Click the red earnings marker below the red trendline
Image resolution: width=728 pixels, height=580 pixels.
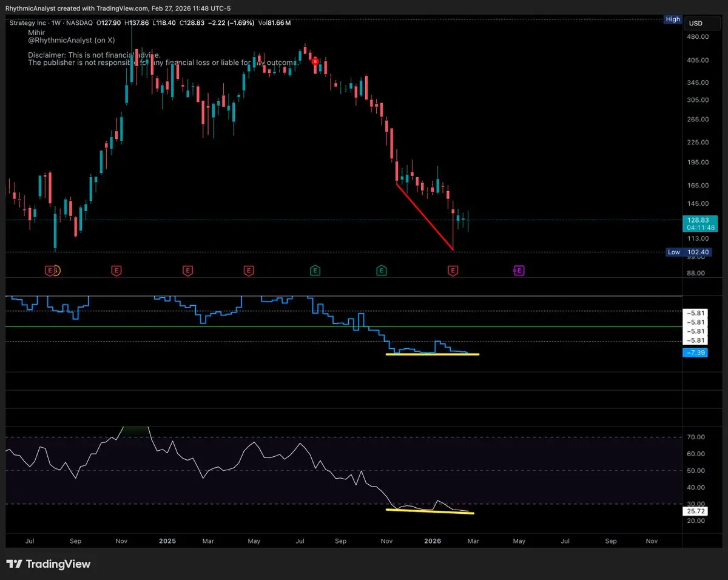[453, 270]
